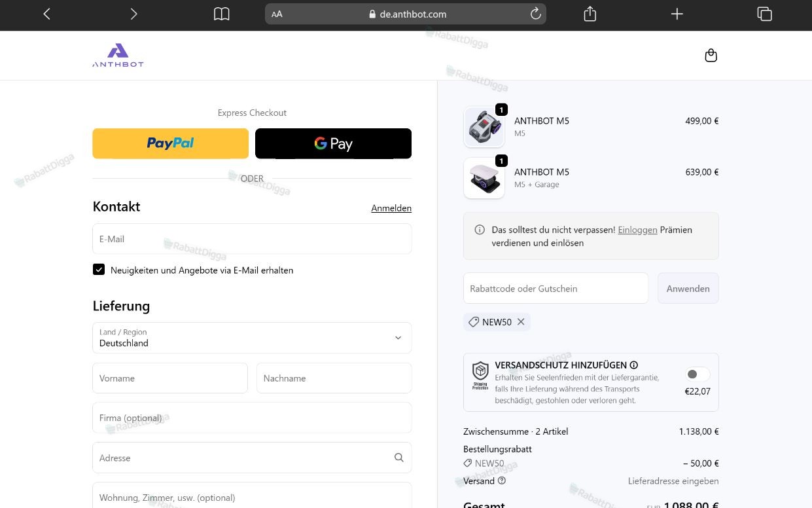Viewport: 812px width, 508px height.
Task: Add a new tab with the plus icon
Action: pos(677,14)
